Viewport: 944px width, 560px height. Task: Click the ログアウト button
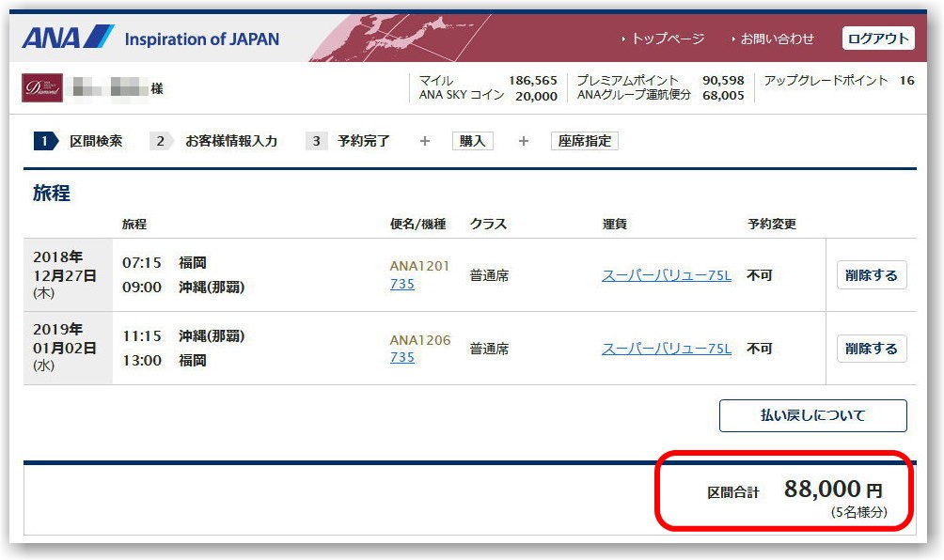pyautogui.click(x=878, y=39)
